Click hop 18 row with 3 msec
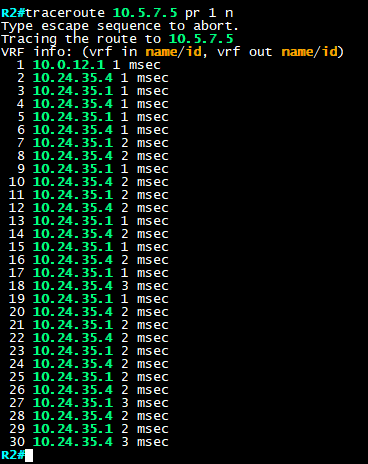This screenshot has width=368, height=464. (x=89, y=286)
